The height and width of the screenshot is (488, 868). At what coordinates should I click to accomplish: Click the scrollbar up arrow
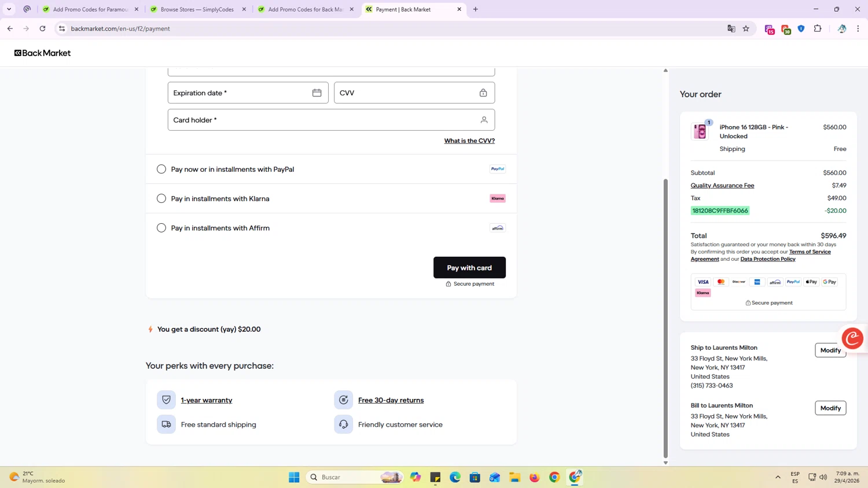[x=665, y=70]
